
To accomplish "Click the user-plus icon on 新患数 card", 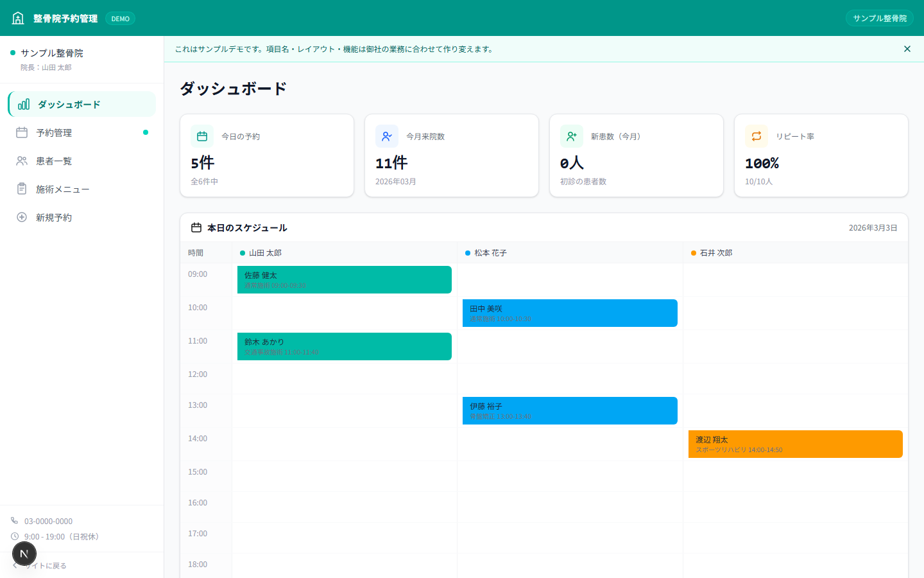I will [572, 136].
